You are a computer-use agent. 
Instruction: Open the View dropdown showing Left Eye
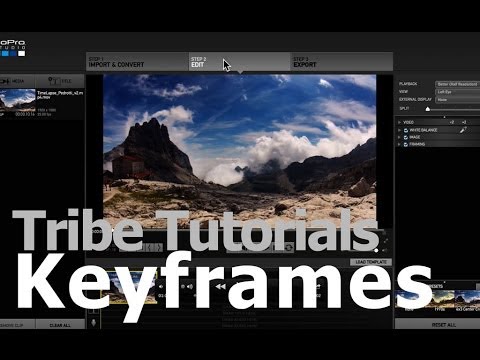coord(458,92)
